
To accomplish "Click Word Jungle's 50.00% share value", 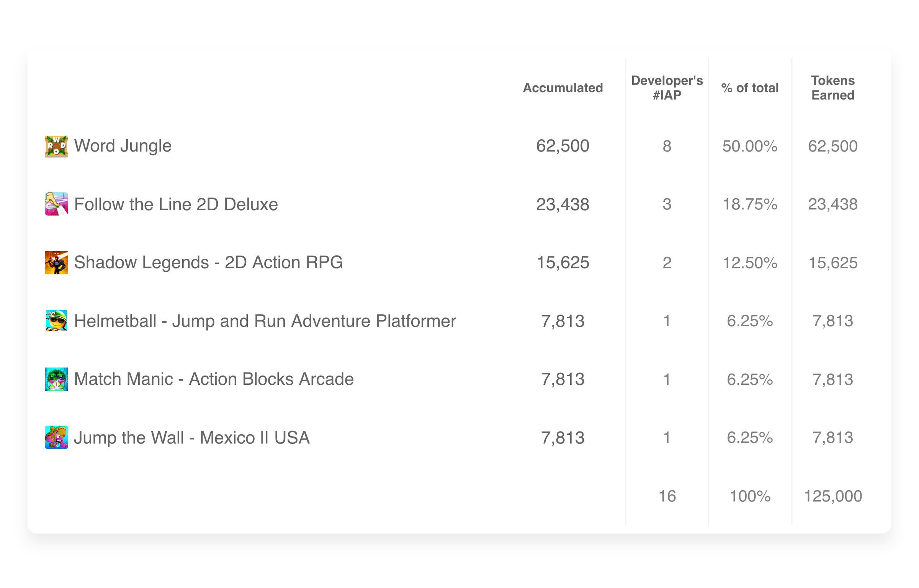I will click(x=750, y=146).
